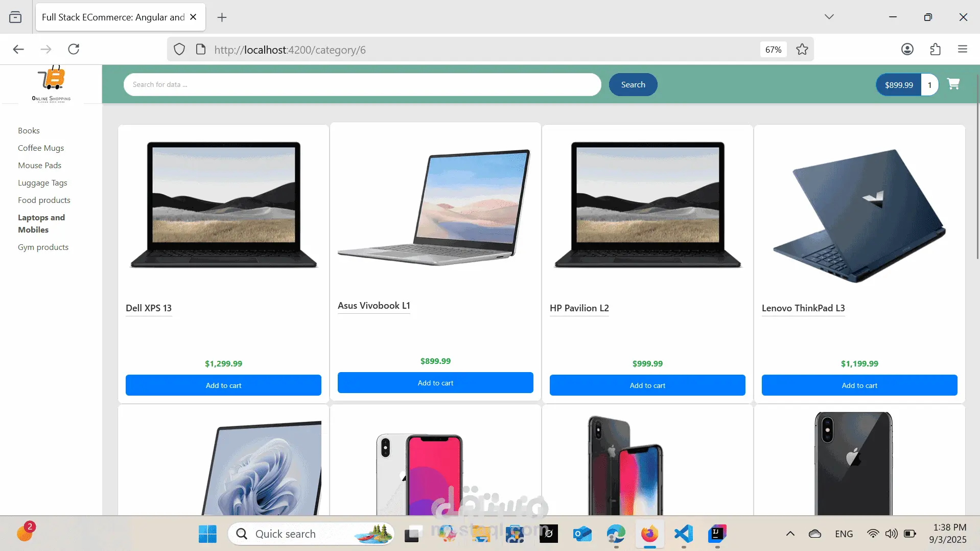
Task: Open the tracking protection shield icon
Action: point(179,50)
